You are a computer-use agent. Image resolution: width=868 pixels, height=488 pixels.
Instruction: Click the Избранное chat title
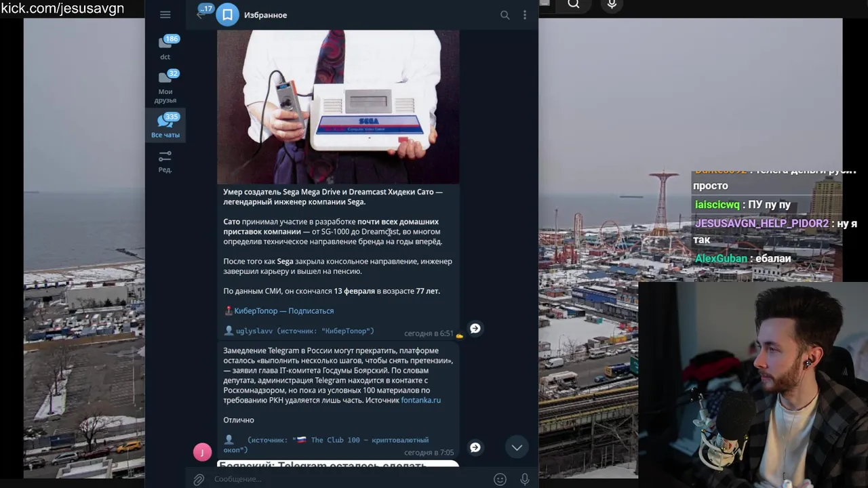[x=265, y=15]
